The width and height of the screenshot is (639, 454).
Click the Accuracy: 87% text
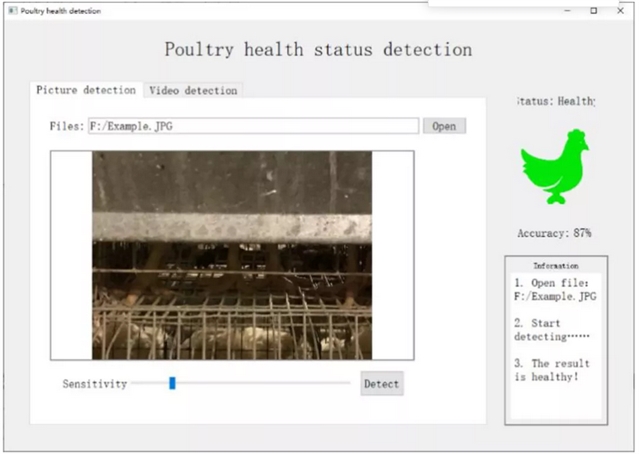coord(554,233)
